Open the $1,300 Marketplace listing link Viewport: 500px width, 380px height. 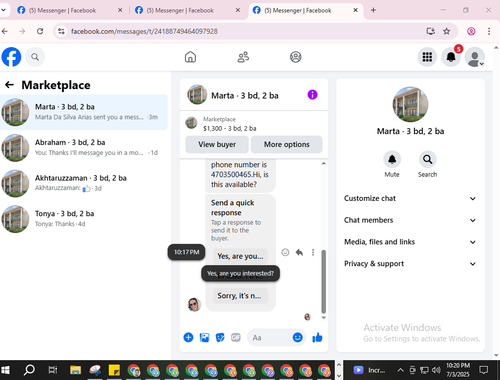pyautogui.click(x=230, y=128)
